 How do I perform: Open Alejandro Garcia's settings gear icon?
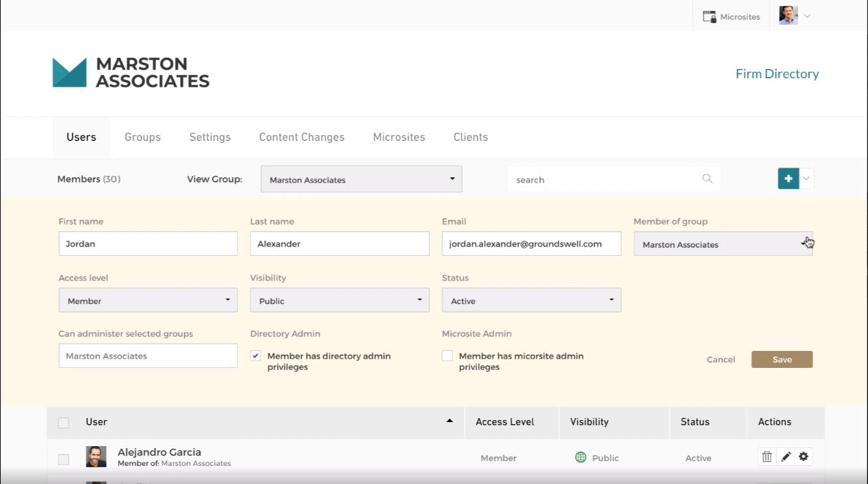tap(803, 457)
